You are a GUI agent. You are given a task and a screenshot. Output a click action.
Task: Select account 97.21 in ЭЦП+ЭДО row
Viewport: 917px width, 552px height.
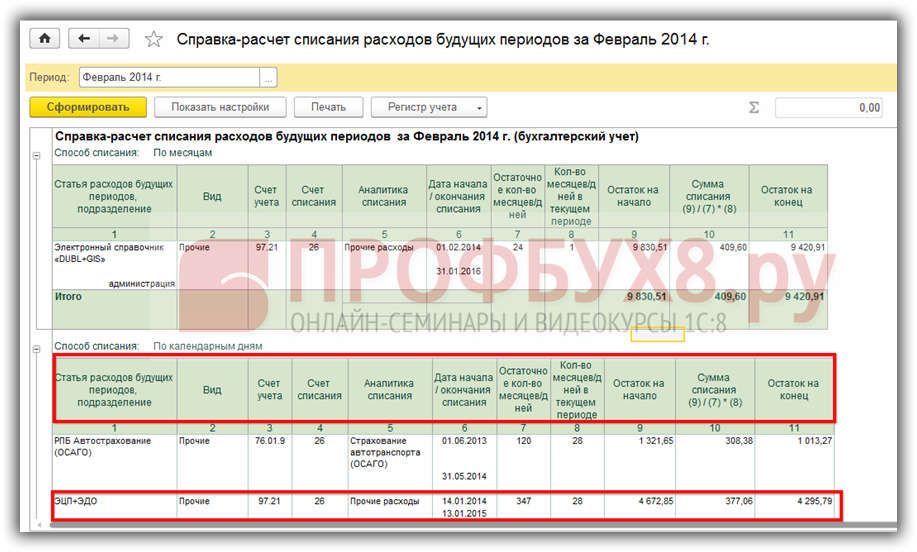click(x=269, y=501)
